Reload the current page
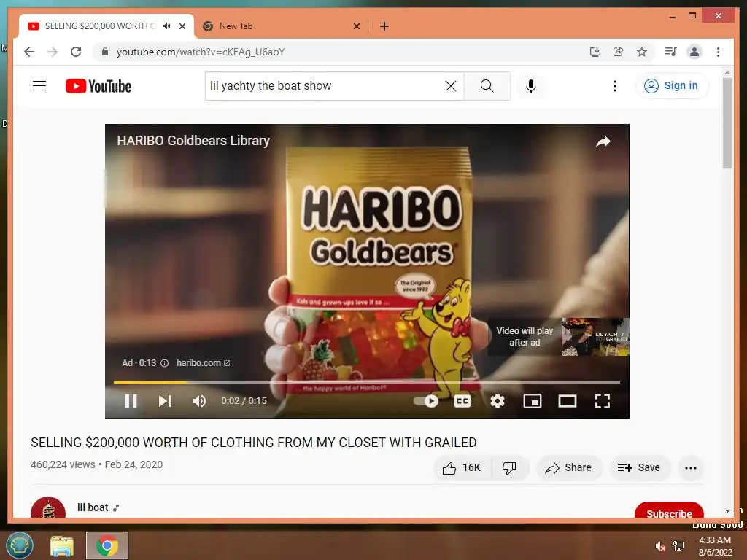 point(76,52)
